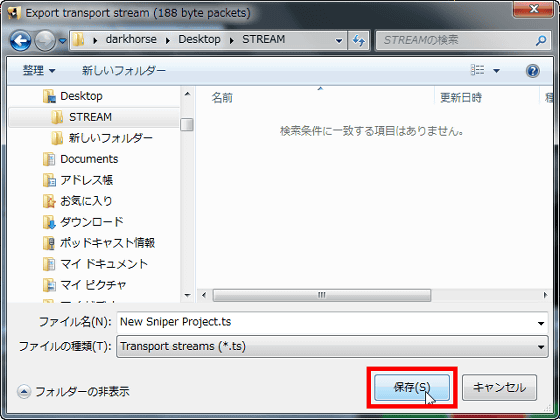The height and width of the screenshot is (420, 560).
Task: Collapse folders with フォルダーの非表示
Action: pyautogui.click(x=73, y=392)
